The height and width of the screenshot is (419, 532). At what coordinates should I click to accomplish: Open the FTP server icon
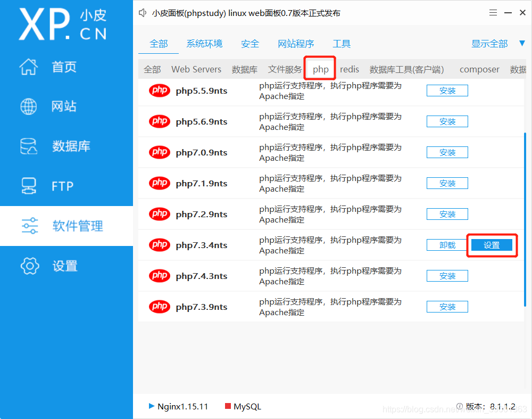tap(29, 186)
